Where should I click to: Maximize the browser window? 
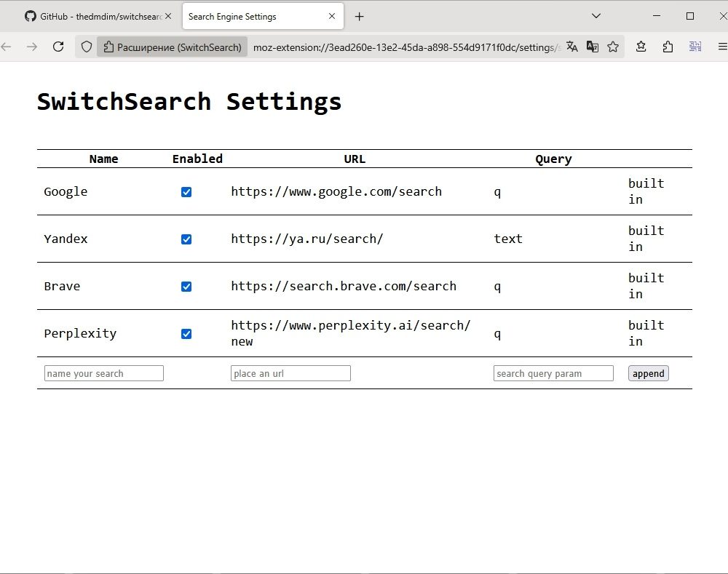tap(690, 16)
